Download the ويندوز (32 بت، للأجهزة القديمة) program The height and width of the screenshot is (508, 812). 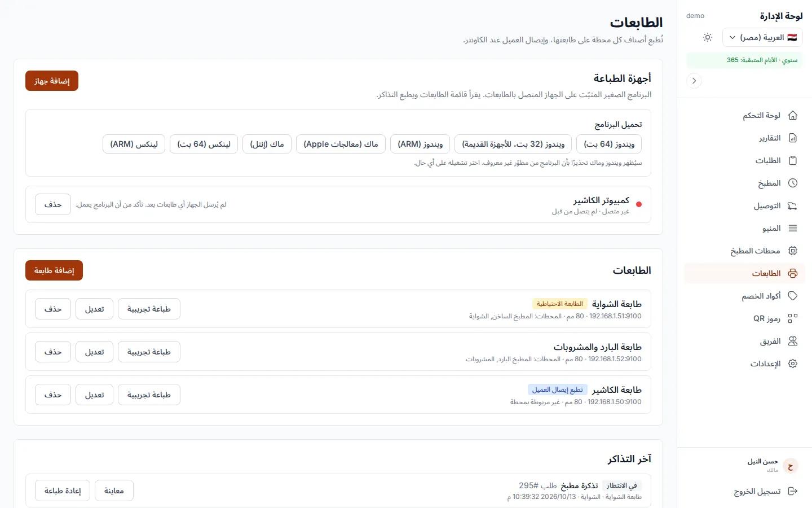pos(513,144)
